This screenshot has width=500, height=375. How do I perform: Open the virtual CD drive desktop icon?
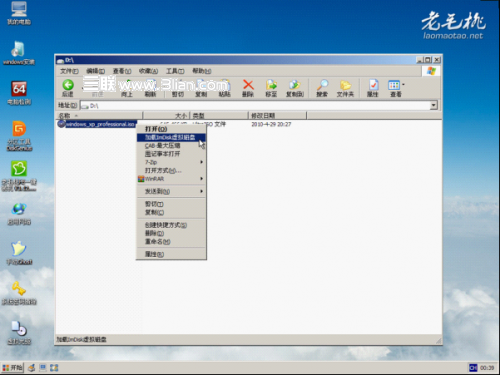(x=19, y=333)
